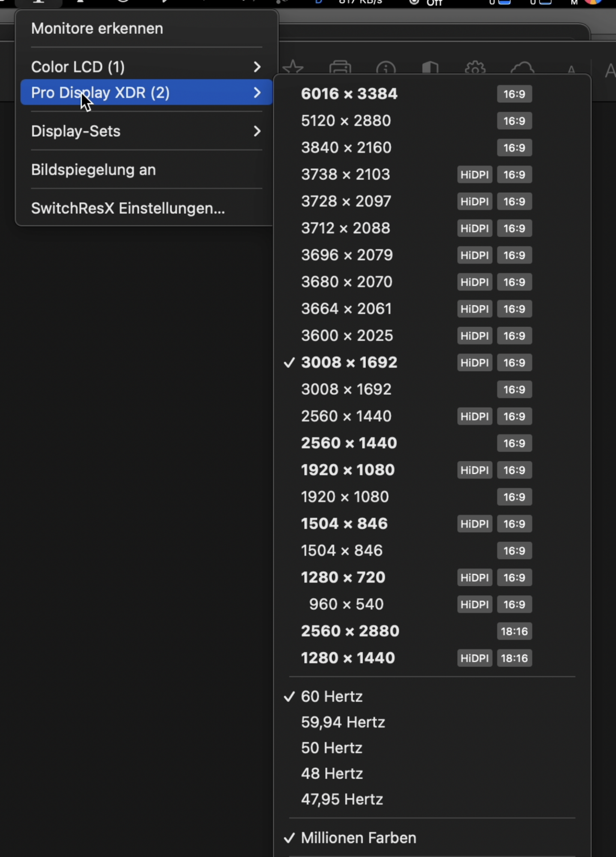Click HiDPI badge on 3738 × 2103 row
The image size is (616, 857).
pyautogui.click(x=475, y=174)
